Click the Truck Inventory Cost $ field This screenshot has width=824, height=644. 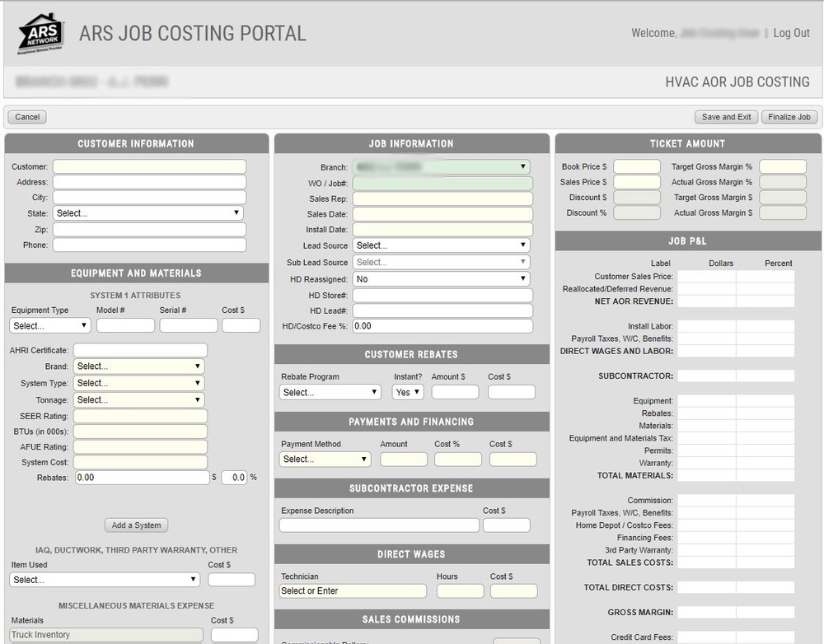point(234,635)
